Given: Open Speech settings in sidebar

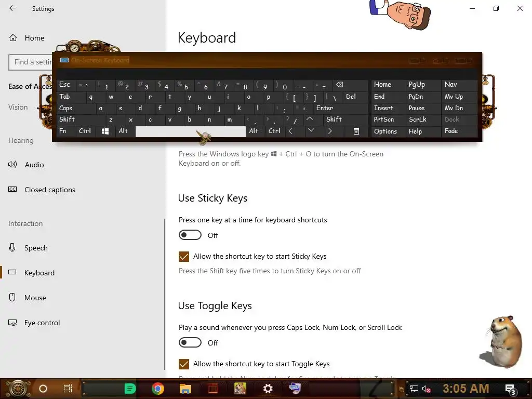Looking at the screenshot, I should click(x=28, y=248).
